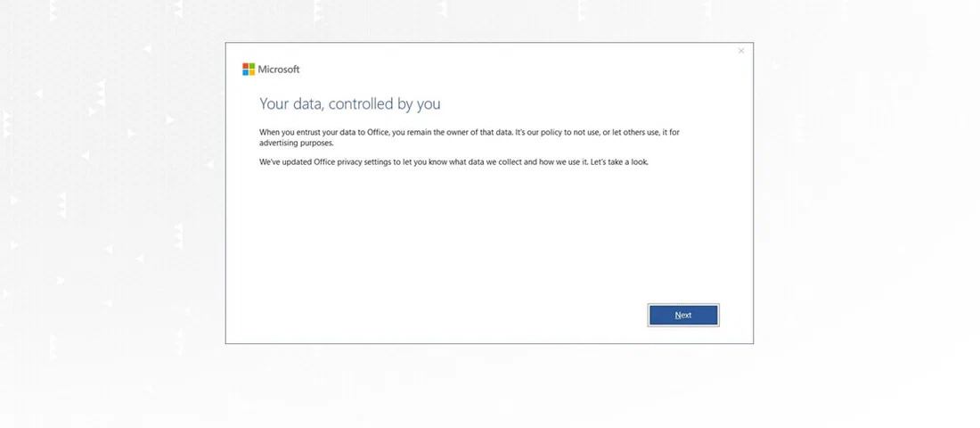Close the privacy dialog with the X
This screenshot has height=428, width=980.
[x=741, y=51]
